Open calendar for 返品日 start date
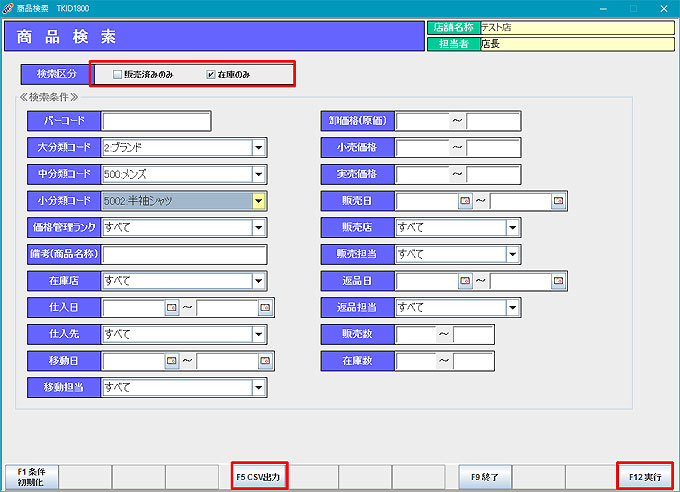The width and height of the screenshot is (680, 492). [465, 281]
